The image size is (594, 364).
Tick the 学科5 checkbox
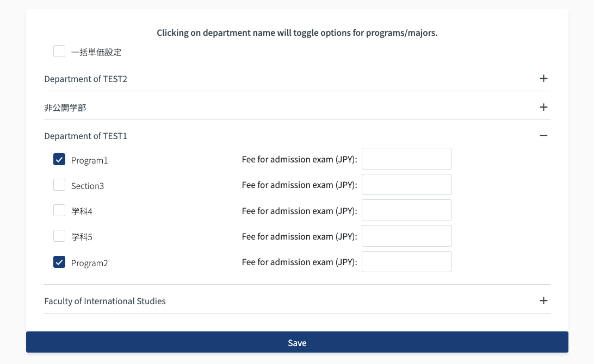pos(59,236)
